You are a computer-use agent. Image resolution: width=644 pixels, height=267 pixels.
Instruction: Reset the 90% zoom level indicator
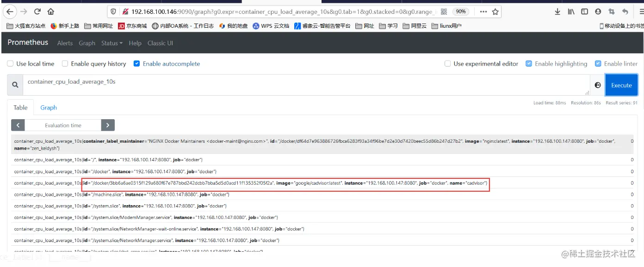[460, 12]
